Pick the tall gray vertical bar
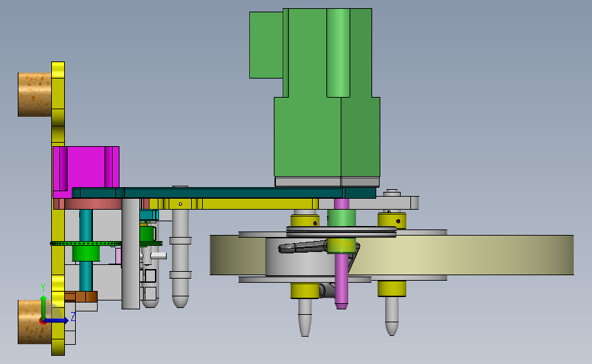 pos(130,253)
